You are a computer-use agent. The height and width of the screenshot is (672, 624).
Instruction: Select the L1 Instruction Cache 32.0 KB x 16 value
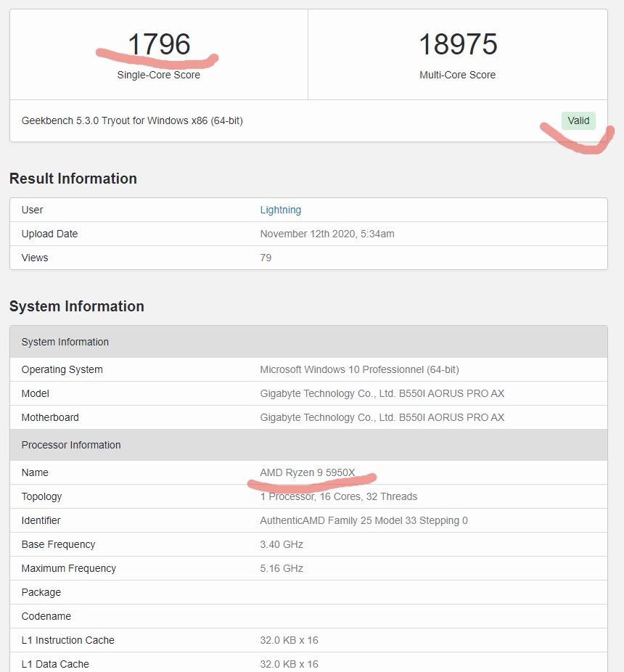point(289,640)
